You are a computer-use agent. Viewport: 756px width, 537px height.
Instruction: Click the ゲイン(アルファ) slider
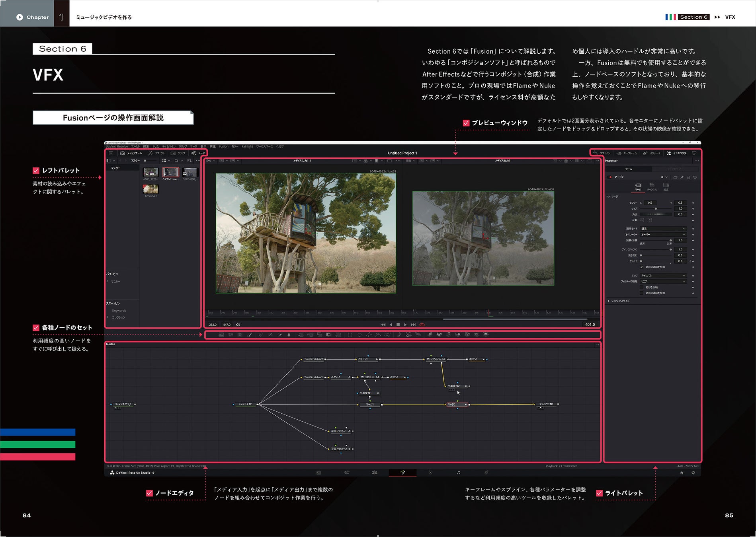(x=656, y=249)
